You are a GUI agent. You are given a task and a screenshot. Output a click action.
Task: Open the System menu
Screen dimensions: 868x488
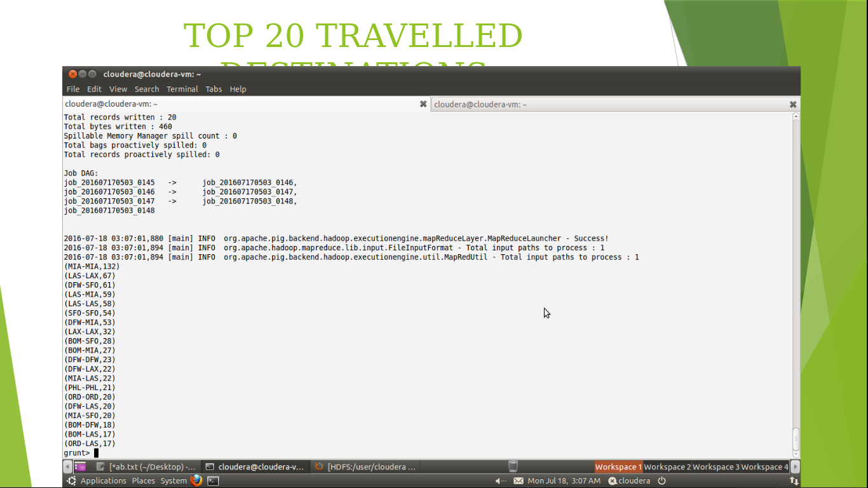pyautogui.click(x=173, y=481)
